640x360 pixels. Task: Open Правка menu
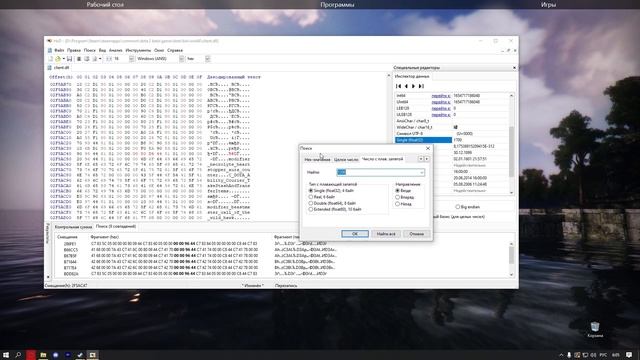[74, 50]
